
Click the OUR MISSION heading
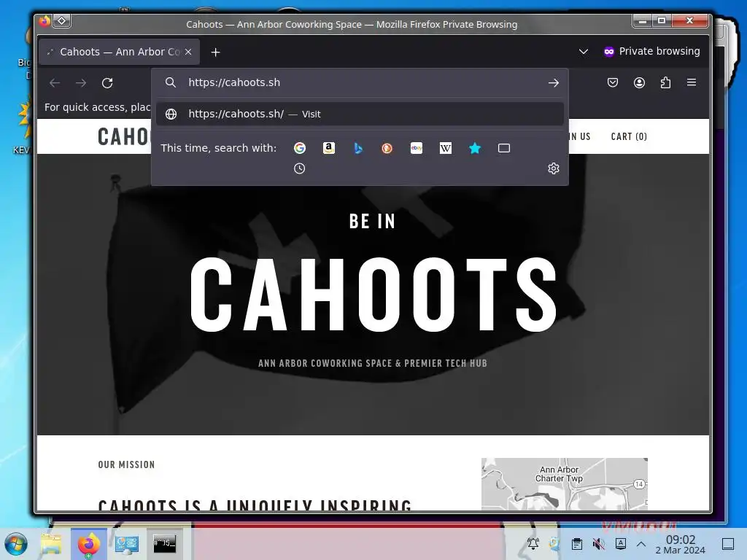[x=127, y=464]
